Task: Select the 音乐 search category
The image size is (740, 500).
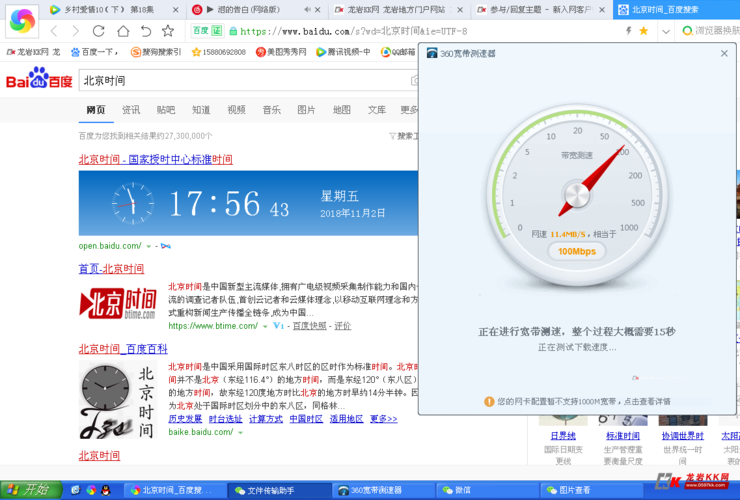Action: pyautogui.click(x=271, y=110)
